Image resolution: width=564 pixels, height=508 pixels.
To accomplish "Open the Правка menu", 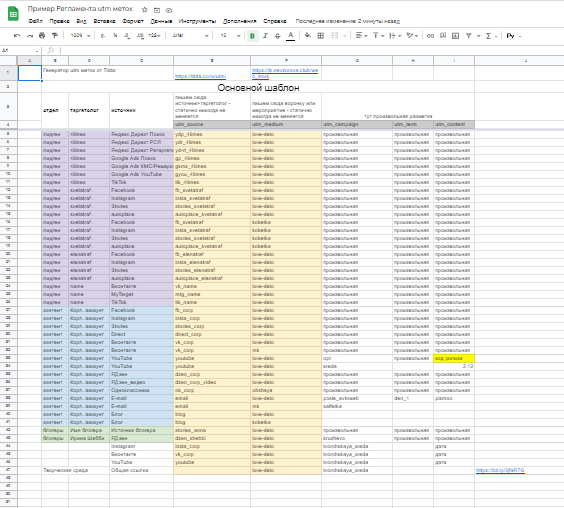I will [59, 21].
